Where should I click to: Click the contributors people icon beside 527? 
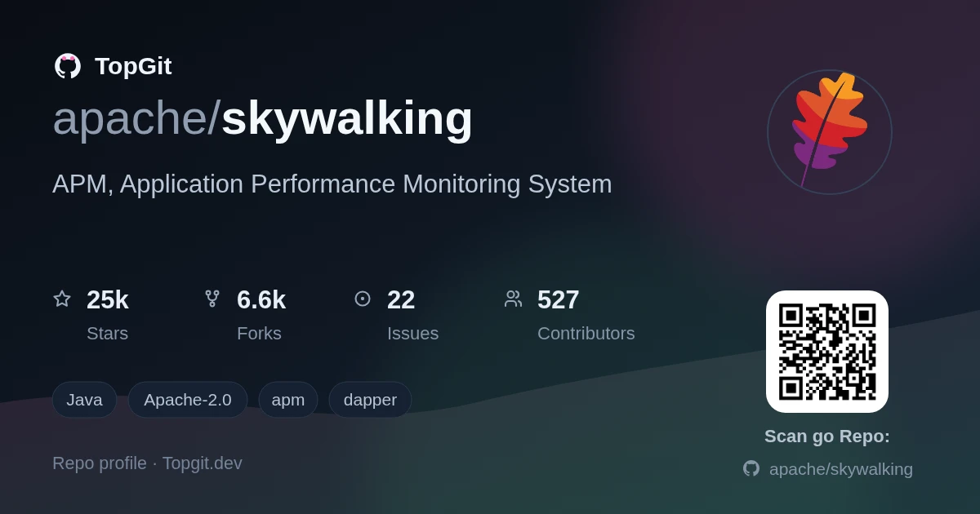pyautogui.click(x=513, y=299)
